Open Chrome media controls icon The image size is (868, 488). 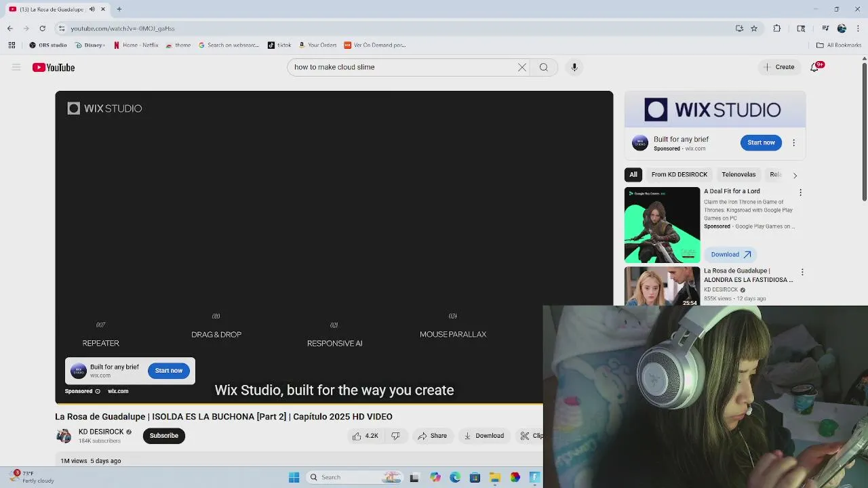point(825,28)
